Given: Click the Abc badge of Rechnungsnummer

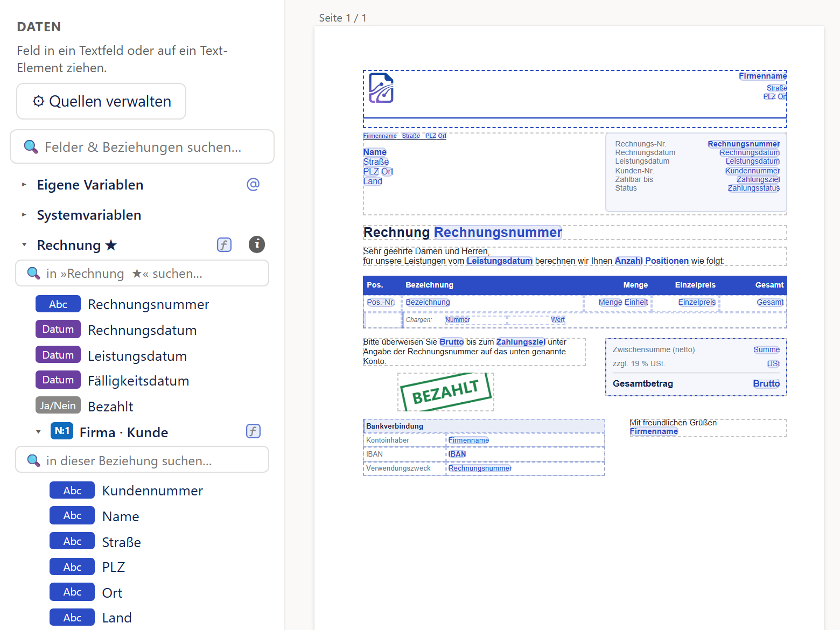Looking at the screenshot, I should tap(58, 304).
